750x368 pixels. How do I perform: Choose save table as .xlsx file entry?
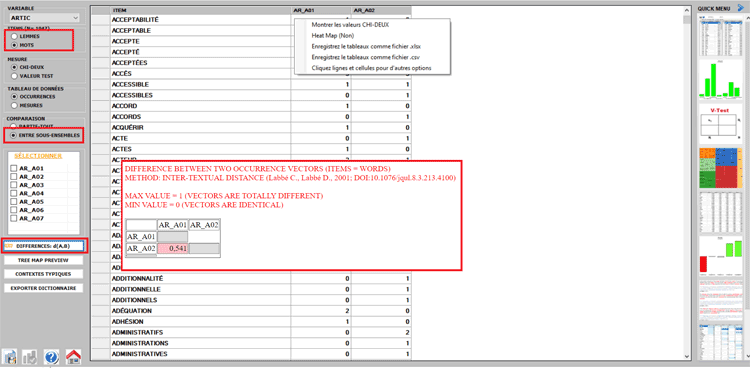[x=366, y=46]
